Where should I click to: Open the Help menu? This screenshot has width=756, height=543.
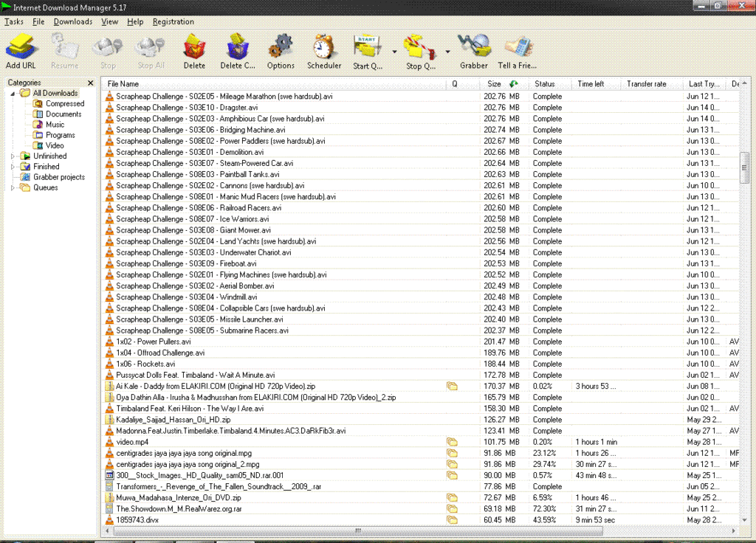(135, 21)
